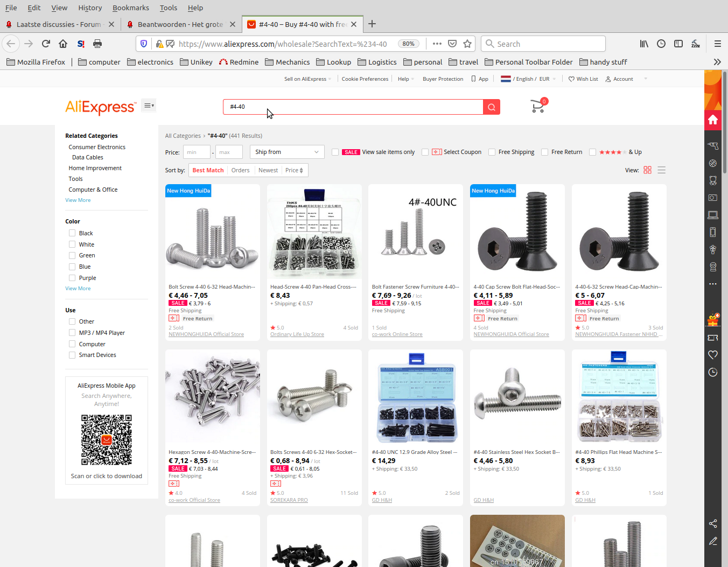Open Cookie Preferences link
The image size is (728, 567).
[x=365, y=79]
